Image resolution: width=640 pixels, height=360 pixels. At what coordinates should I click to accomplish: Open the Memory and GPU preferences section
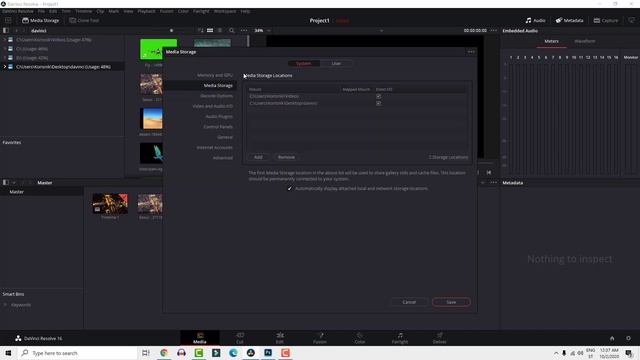point(215,75)
